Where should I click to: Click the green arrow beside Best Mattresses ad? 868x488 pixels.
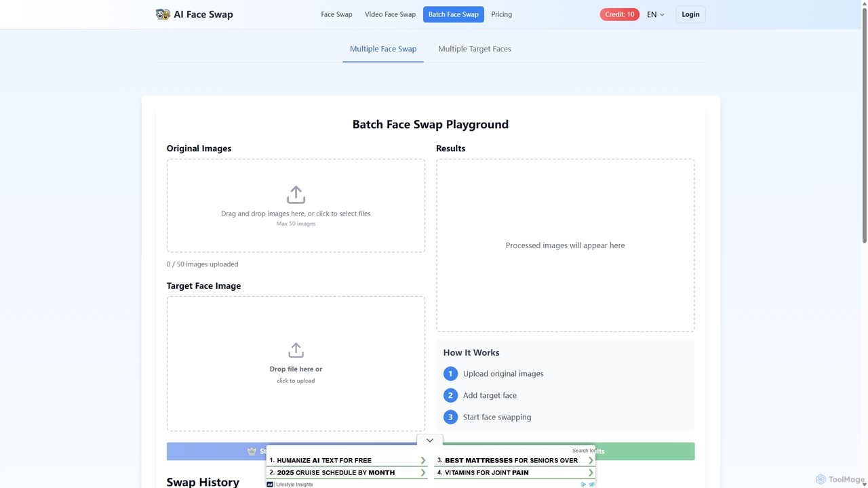(591, 460)
